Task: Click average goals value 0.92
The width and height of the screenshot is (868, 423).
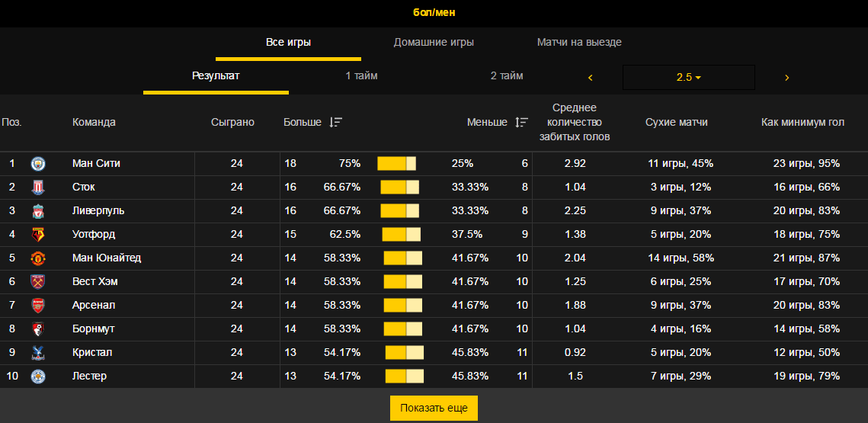Action: coord(575,353)
